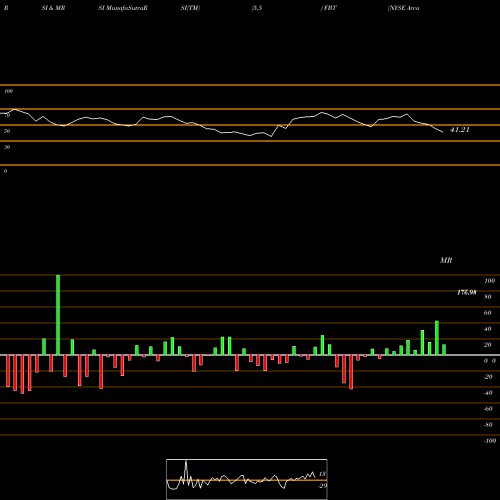Click the value 18 in mini chart
This screenshot has width=500, height=500.
click(322, 474)
